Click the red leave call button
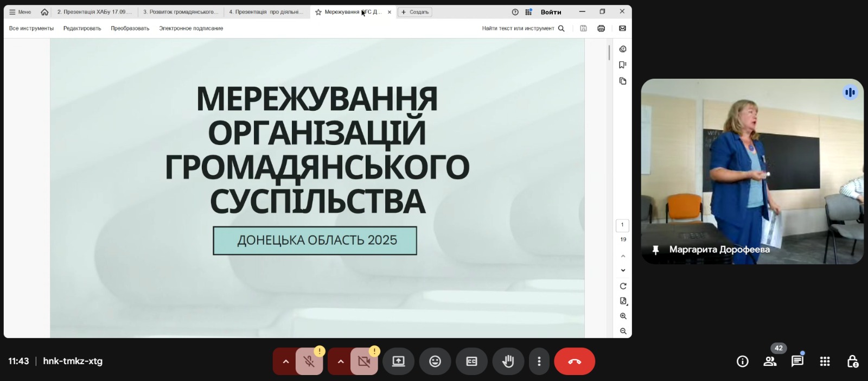868x381 pixels. pos(574,361)
